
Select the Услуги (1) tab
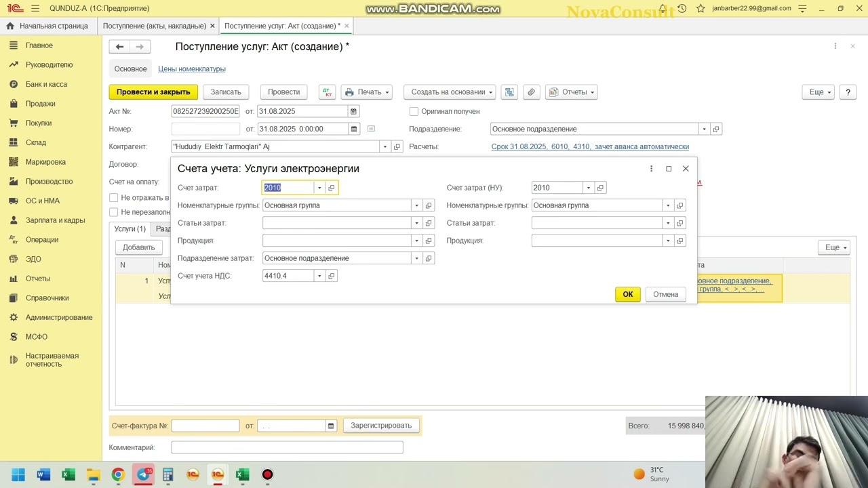(130, 229)
